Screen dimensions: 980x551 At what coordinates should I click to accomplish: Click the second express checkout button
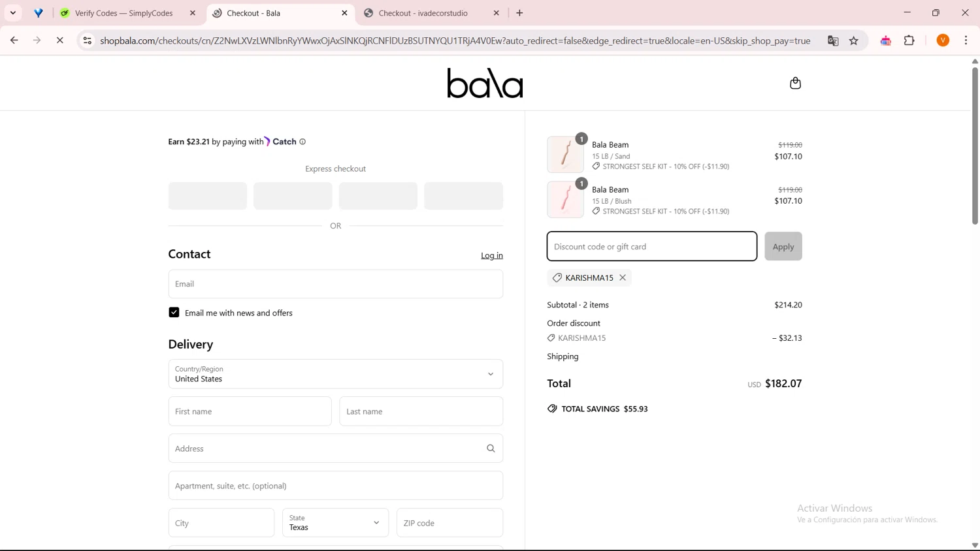(x=293, y=196)
